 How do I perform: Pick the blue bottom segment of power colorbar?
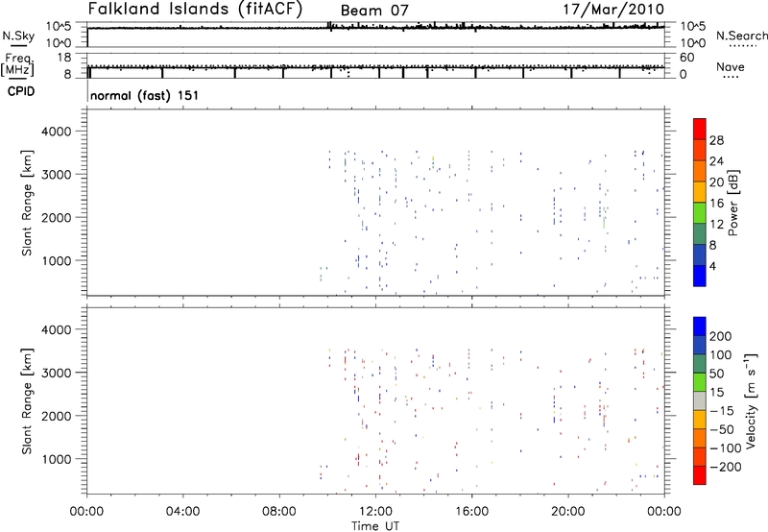tap(700, 276)
